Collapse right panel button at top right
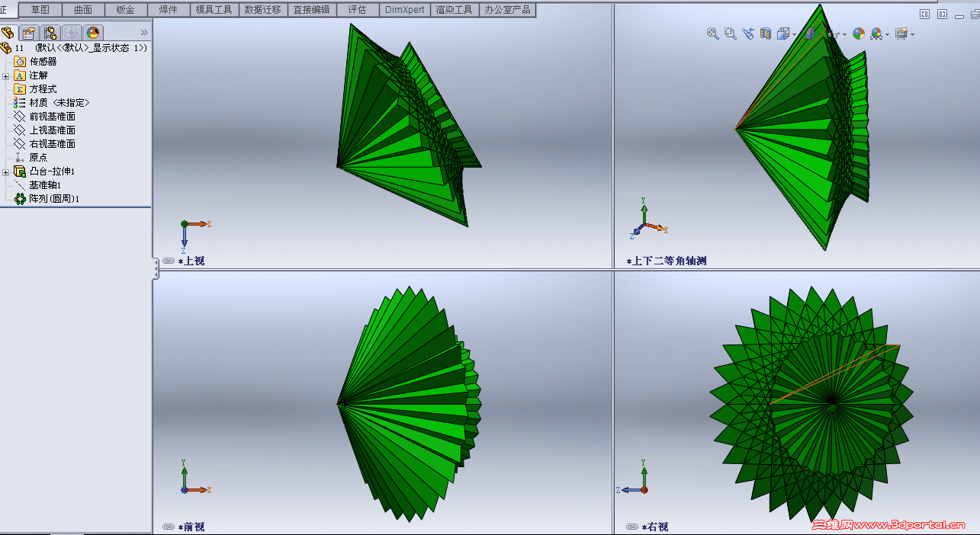 (x=942, y=14)
